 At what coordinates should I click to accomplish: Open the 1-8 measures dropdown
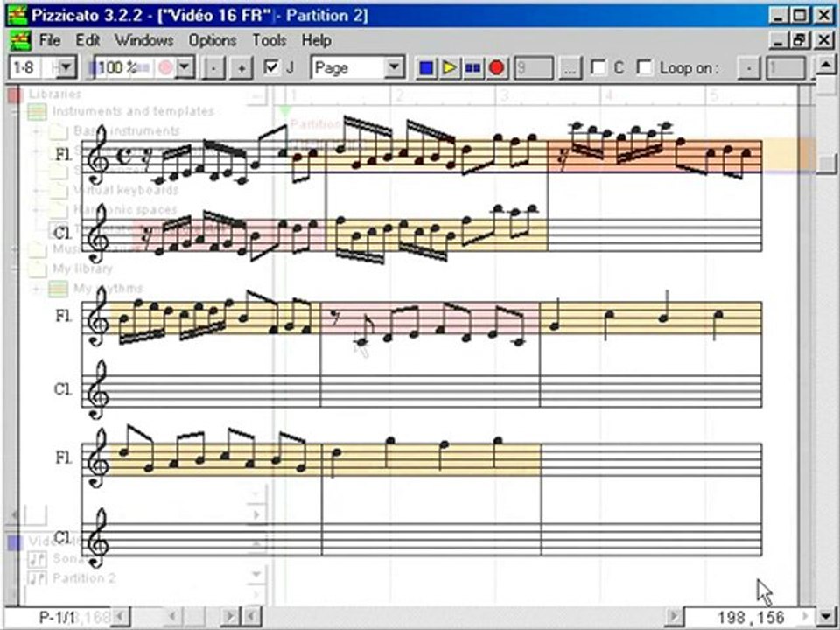click(66, 67)
